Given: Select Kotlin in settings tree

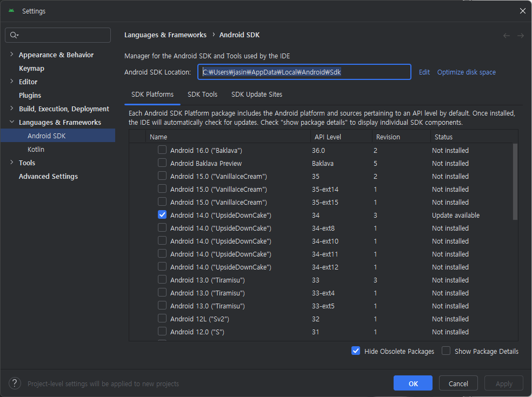Looking at the screenshot, I should click(36, 149).
